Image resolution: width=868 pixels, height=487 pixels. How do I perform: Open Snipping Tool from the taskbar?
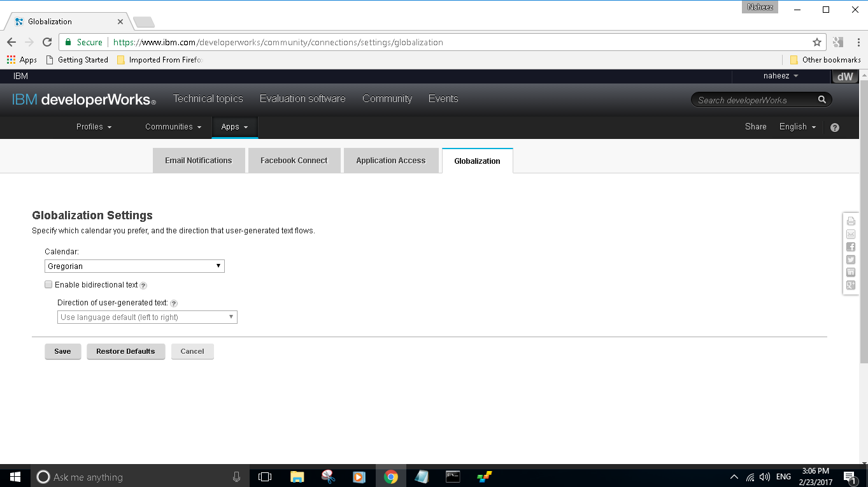pos(328,477)
